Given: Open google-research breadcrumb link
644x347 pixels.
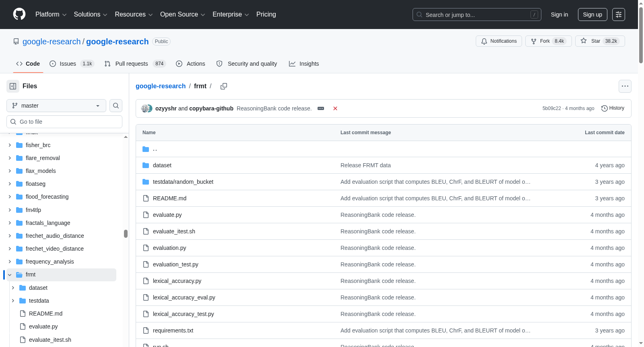Looking at the screenshot, I should tap(161, 86).
